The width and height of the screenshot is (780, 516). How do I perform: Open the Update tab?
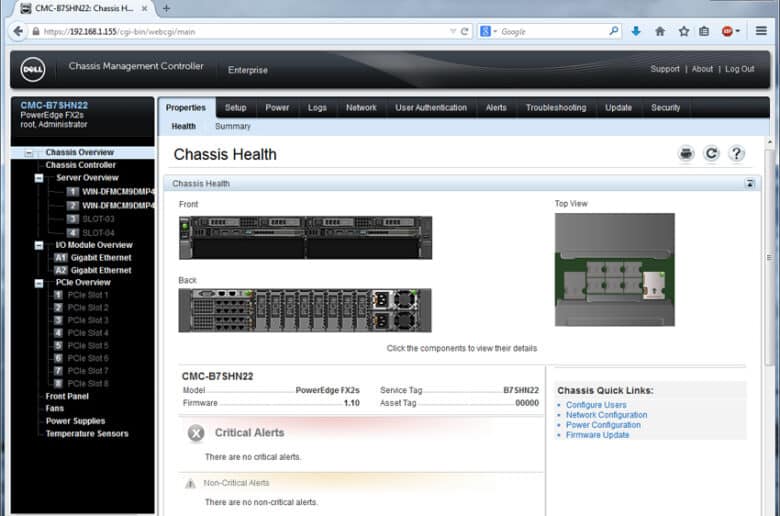(x=618, y=107)
